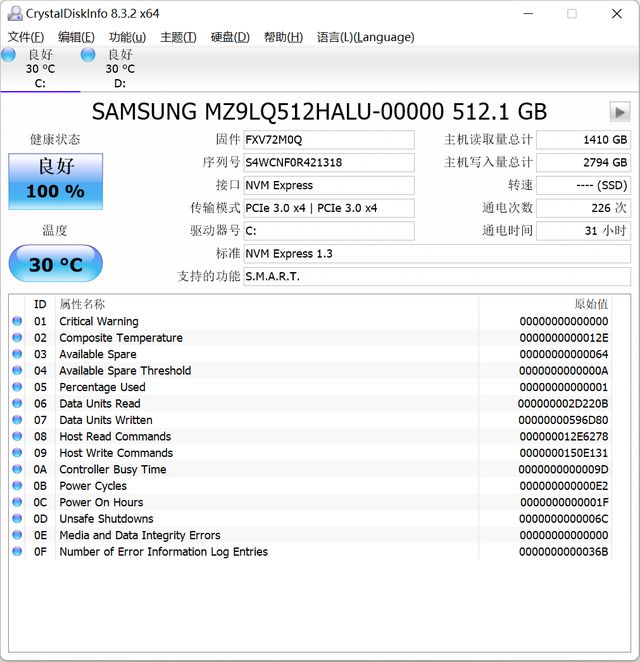Click the standard field NVM Express 1.3
Viewport: 640px width, 662px height.
point(437,254)
